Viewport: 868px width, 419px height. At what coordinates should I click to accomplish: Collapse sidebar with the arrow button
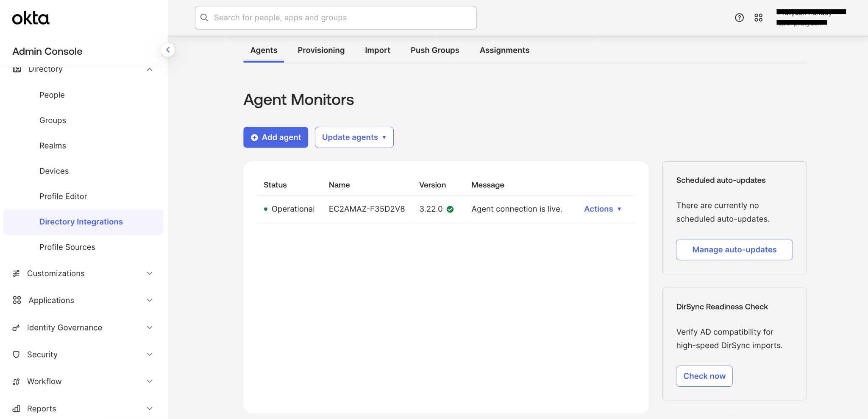pyautogui.click(x=168, y=50)
